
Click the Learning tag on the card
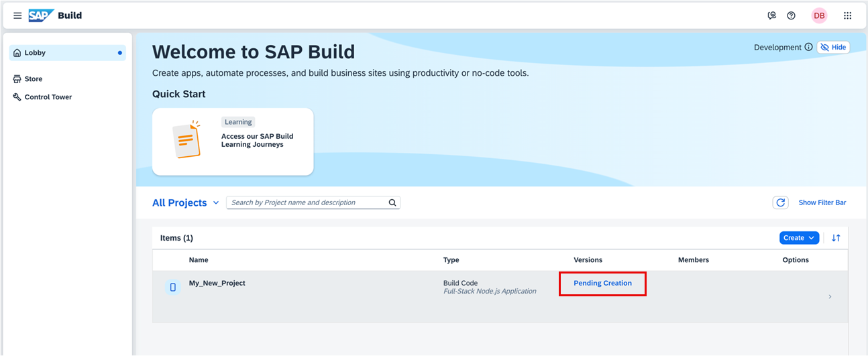point(238,122)
